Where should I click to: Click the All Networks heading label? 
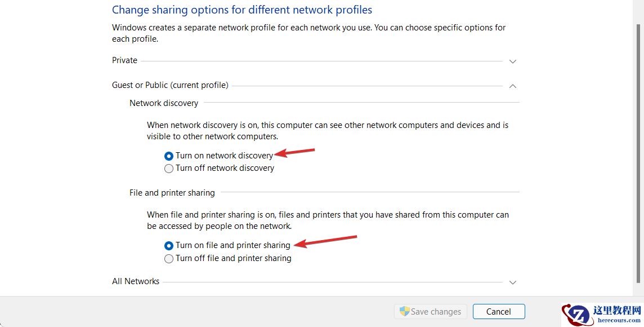click(136, 281)
